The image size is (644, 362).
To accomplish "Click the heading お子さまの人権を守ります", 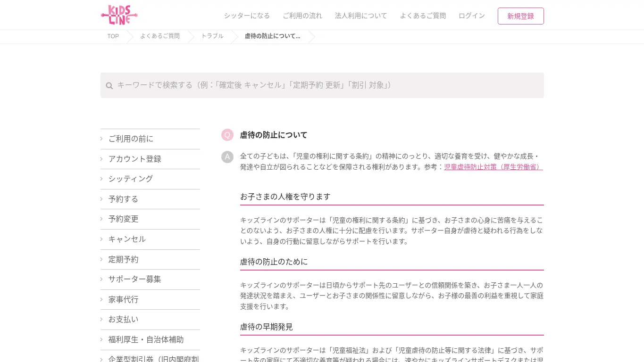I will pyautogui.click(x=285, y=197).
